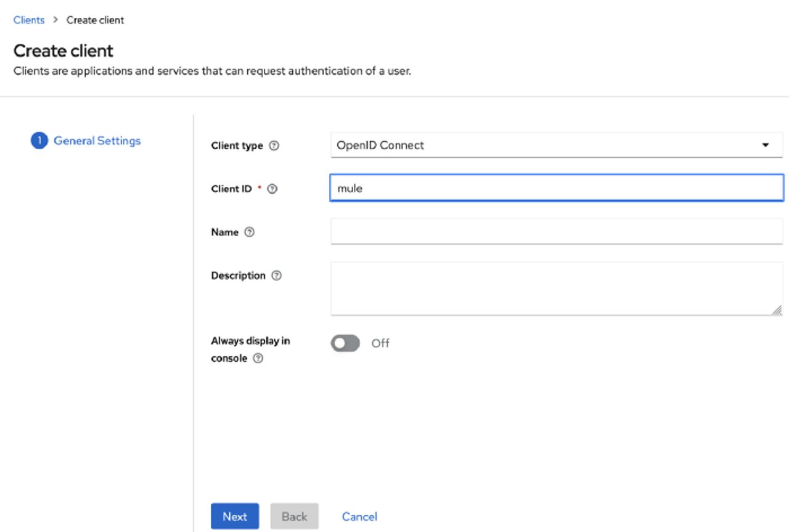789x532 pixels.
Task: Toggle Always display in console switch on
Action: coord(345,343)
